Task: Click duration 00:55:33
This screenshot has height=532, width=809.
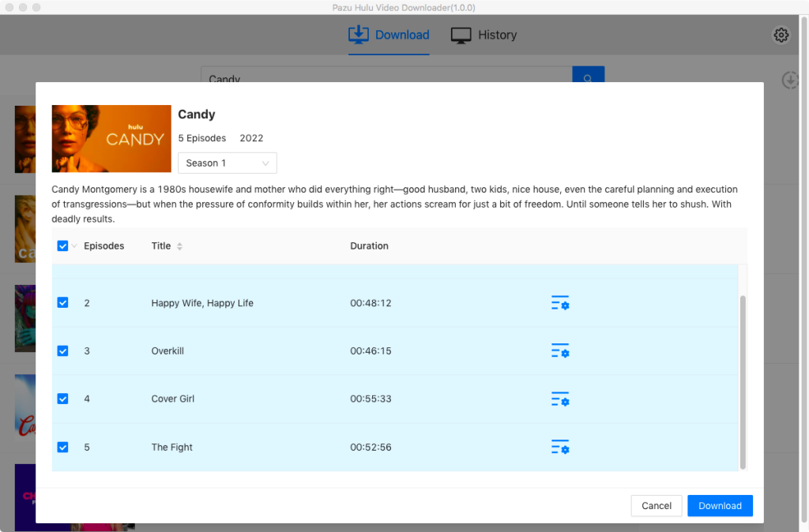Action: tap(371, 399)
